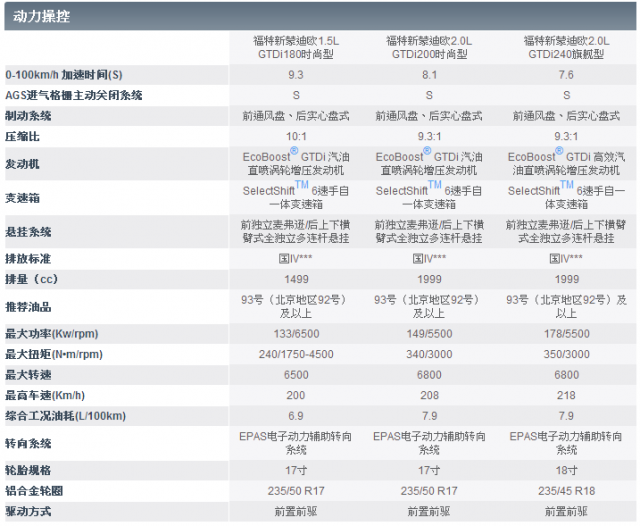Click row label 最大转速
The image size is (640, 526).
[x=28, y=375]
